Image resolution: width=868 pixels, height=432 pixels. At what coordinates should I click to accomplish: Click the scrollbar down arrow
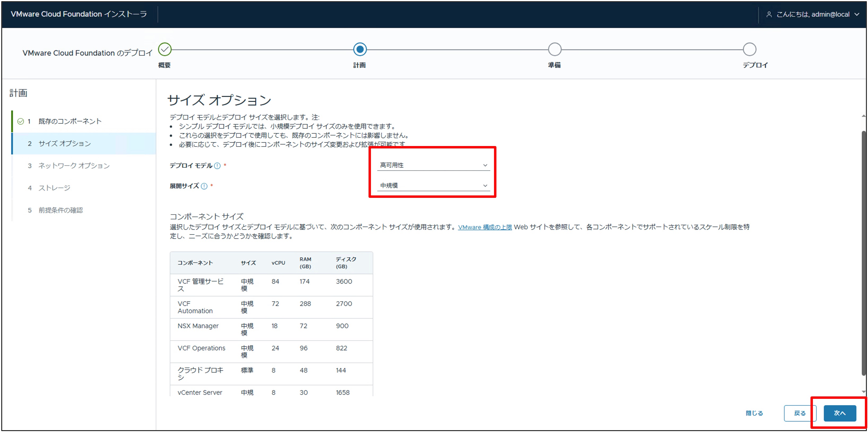(863, 392)
